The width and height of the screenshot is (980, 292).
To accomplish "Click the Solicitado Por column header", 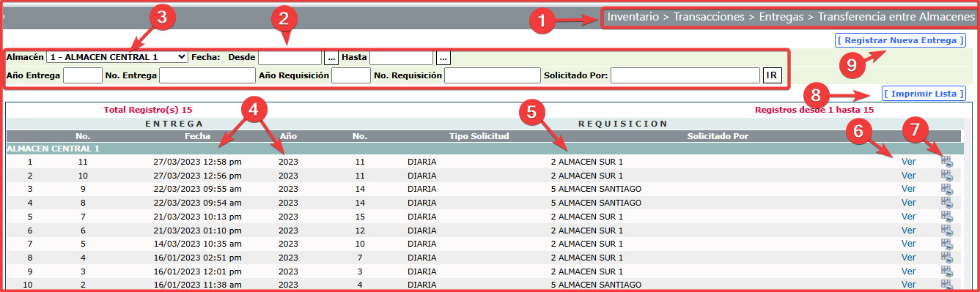I will coord(718,136).
